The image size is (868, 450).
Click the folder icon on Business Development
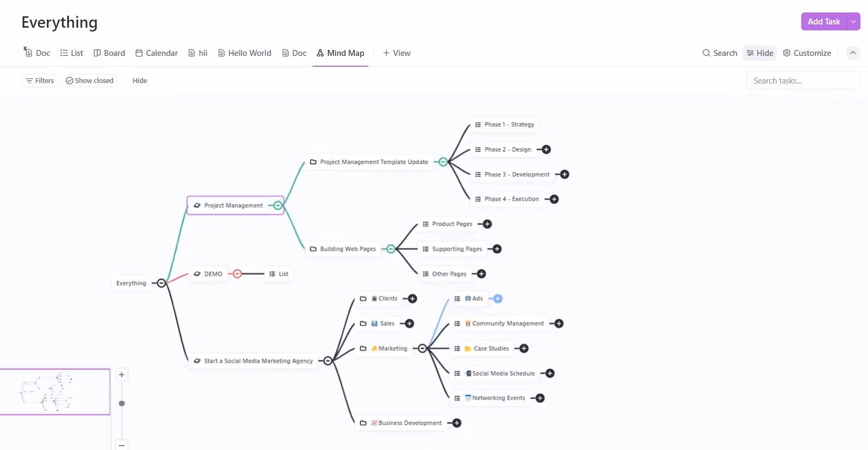[365, 422]
